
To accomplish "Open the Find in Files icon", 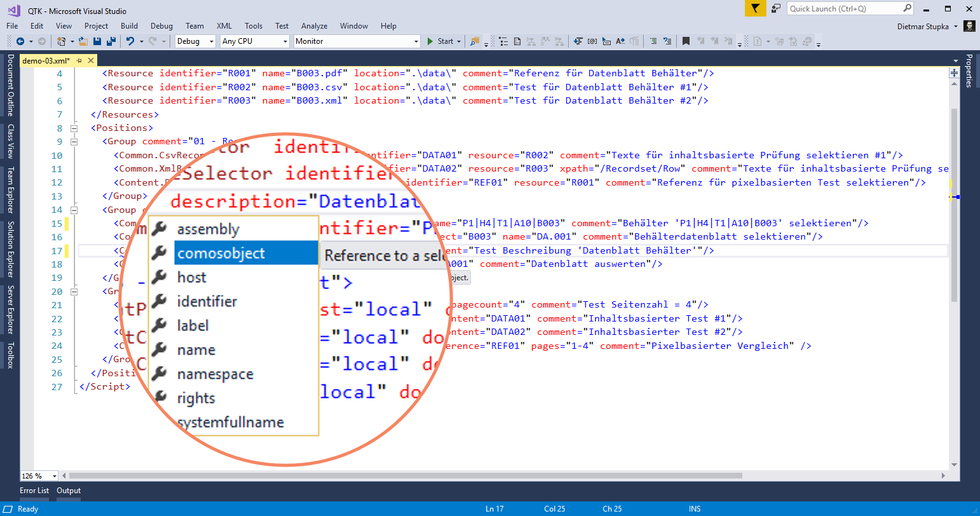I will [475, 41].
